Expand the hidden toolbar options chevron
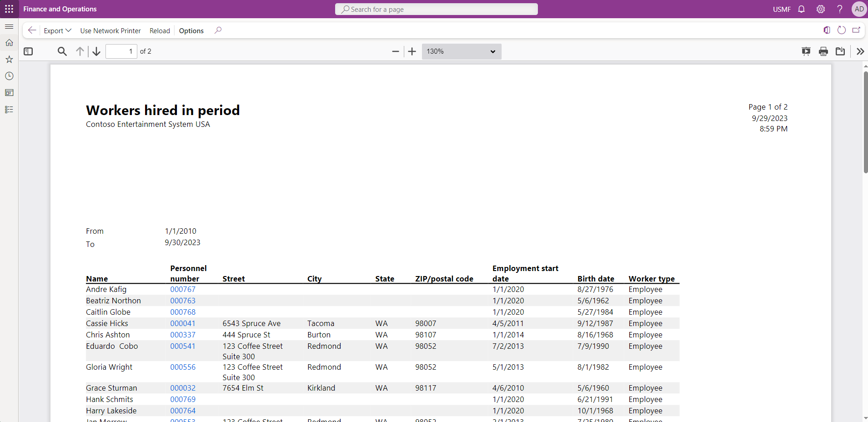The width and height of the screenshot is (868, 422). (860, 51)
